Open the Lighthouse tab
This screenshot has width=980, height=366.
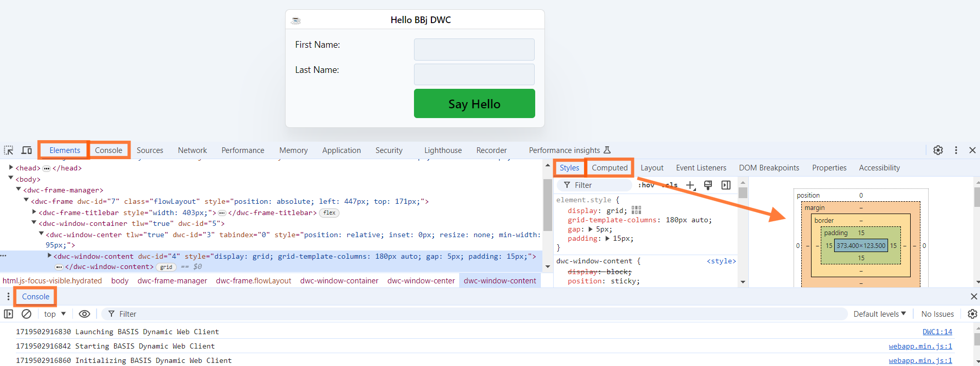point(443,150)
